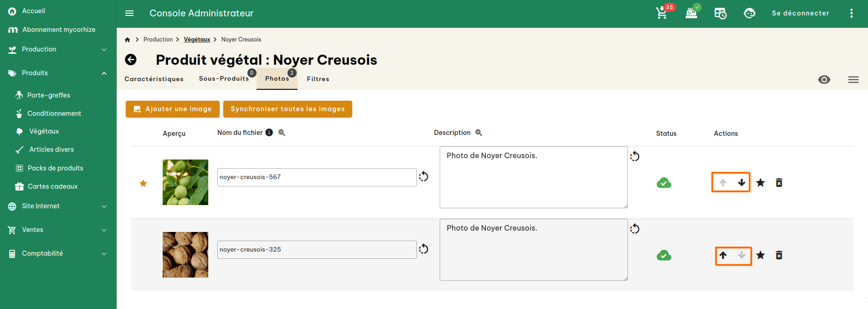
Task: Switch to the Caractéristiques tab
Action: (154, 79)
